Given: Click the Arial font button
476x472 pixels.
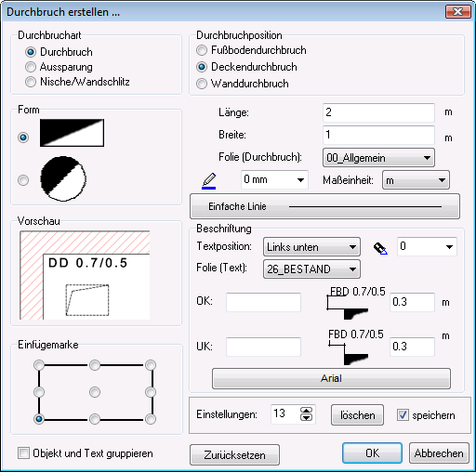Looking at the screenshot, I should [x=331, y=378].
